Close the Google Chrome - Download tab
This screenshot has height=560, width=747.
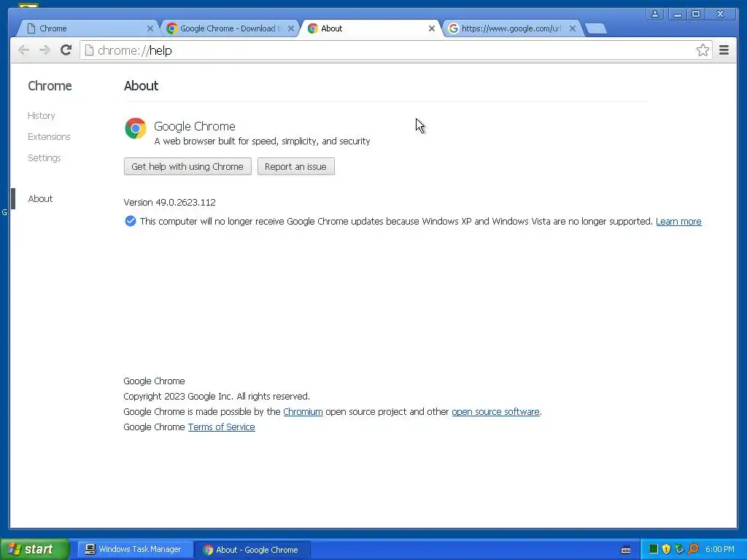click(x=290, y=28)
